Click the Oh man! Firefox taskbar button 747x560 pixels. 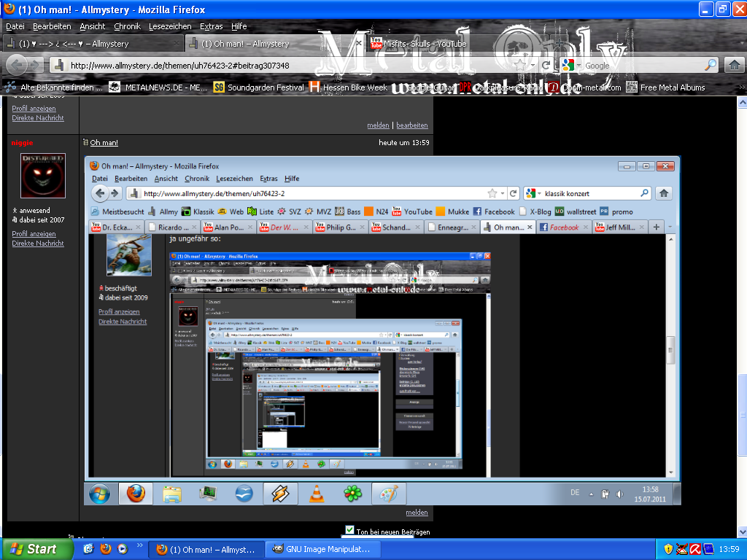(206, 549)
